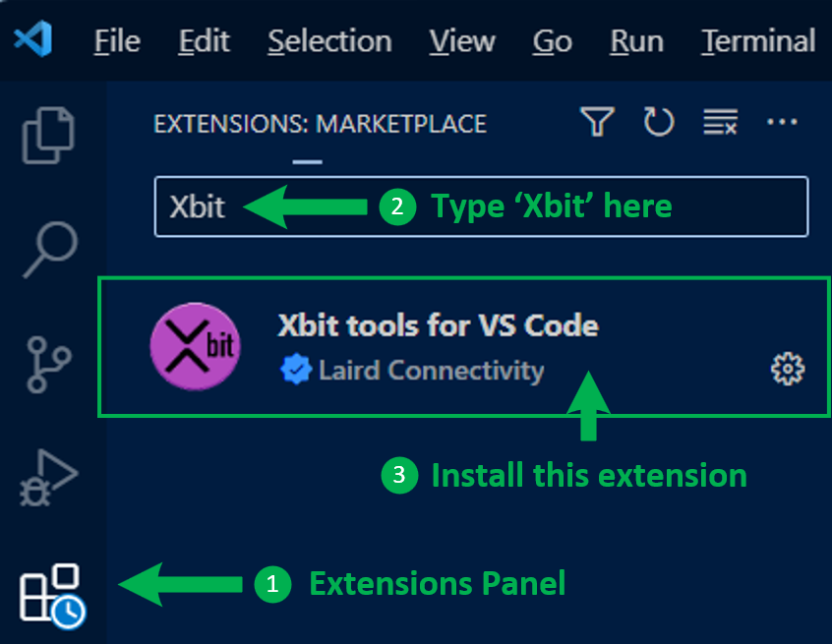Filter extensions using the funnel icon
832x644 pixels.
pos(597,123)
